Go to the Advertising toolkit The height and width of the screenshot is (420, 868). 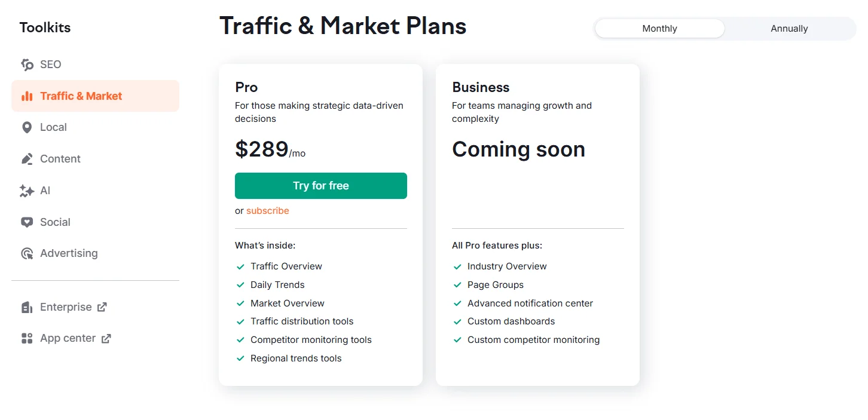coord(69,253)
